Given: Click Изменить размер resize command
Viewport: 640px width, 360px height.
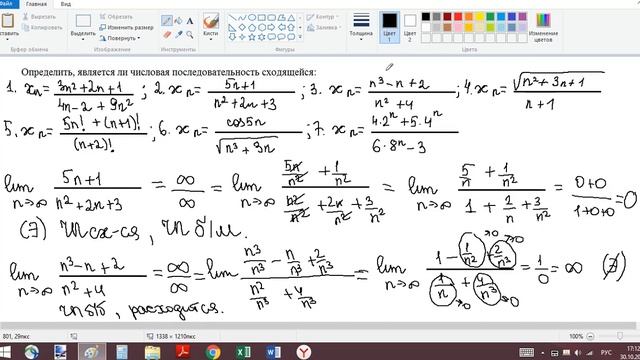Looking at the screenshot, I should (127, 27).
